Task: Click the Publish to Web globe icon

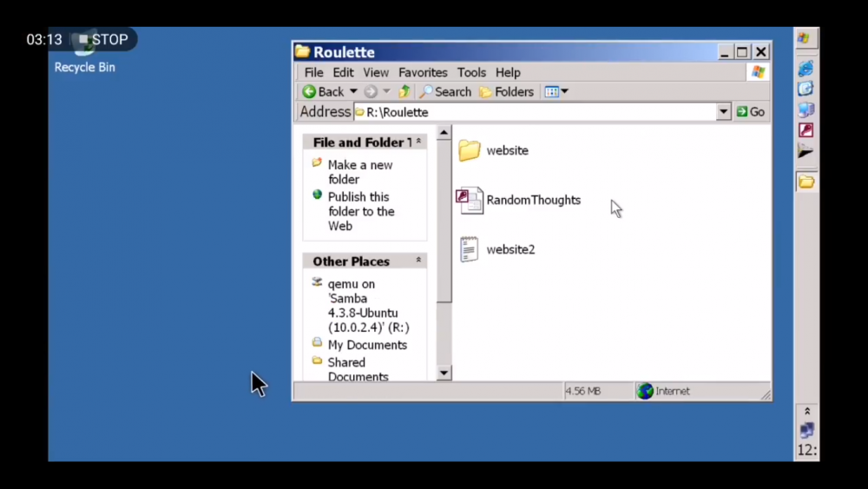Action: (317, 195)
